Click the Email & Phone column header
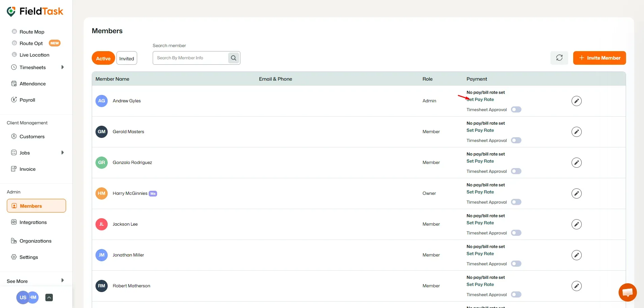The height and width of the screenshot is (308, 644). (276, 79)
